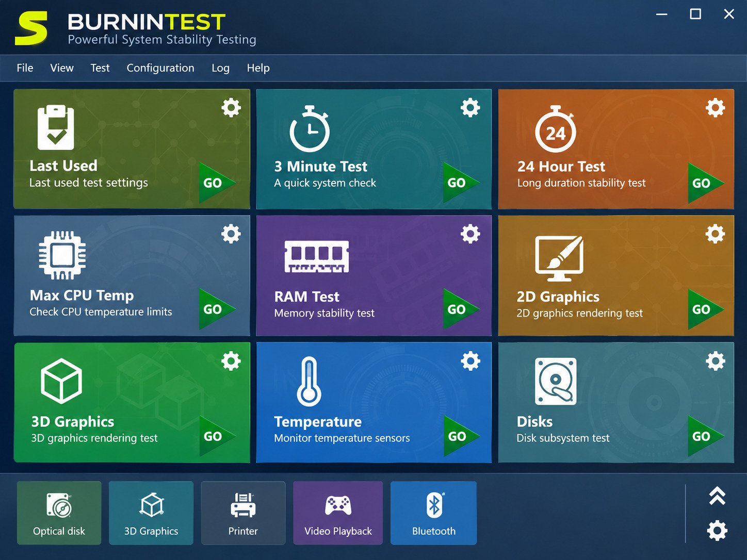
Task: Click 'A quick system check' text
Action: tap(325, 183)
